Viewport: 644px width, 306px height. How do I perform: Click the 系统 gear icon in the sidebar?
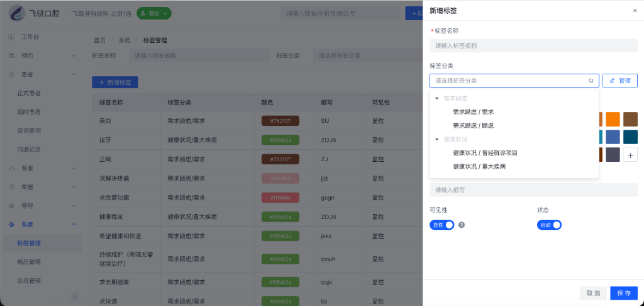click(x=11, y=225)
